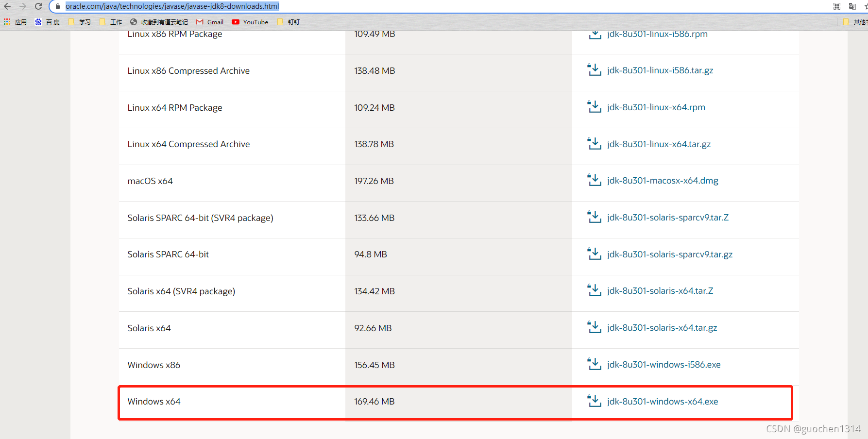Viewport: 868px width, 439px height.
Task: Select the oracle.com URL in address bar
Action: pos(172,6)
